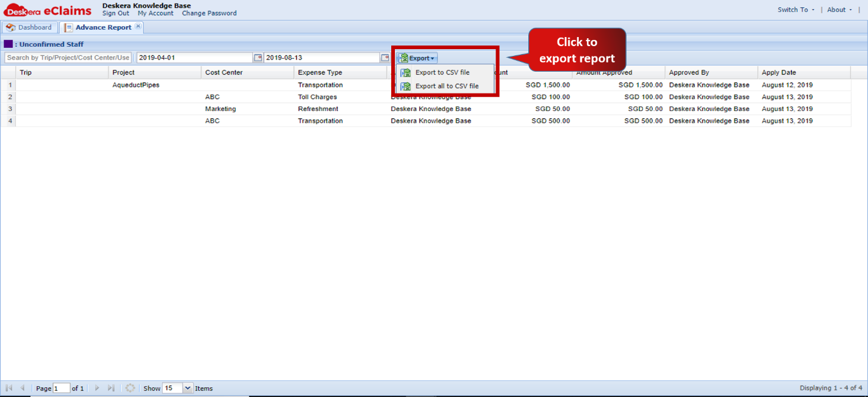The width and height of the screenshot is (868, 397).
Task: Refresh the report grid
Action: tap(130, 388)
